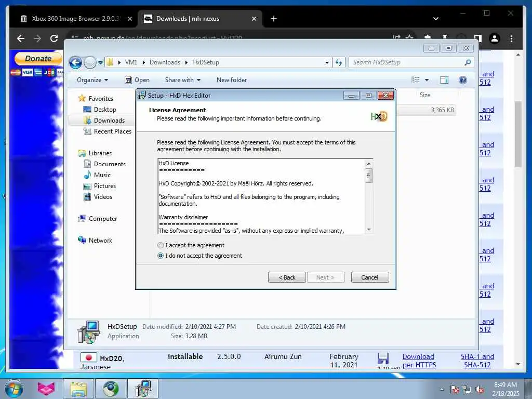Select Libraries in navigation pane
532x399 pixels.
click(100, 153)
